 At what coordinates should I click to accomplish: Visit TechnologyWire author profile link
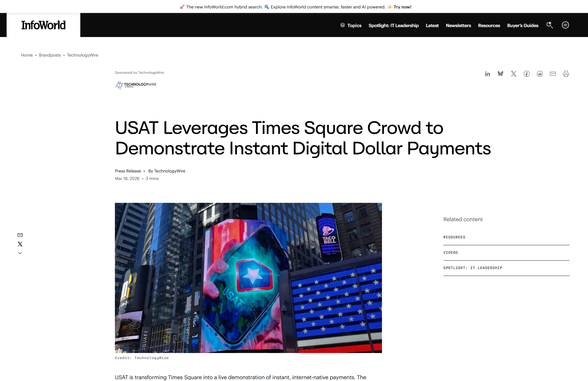click(170, 171)
